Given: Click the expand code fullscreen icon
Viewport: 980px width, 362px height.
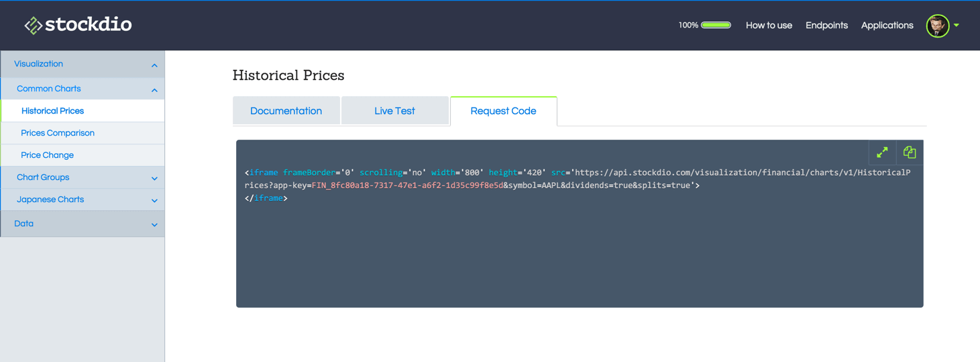Looking at the screenshot, I should tap(882, 152).
